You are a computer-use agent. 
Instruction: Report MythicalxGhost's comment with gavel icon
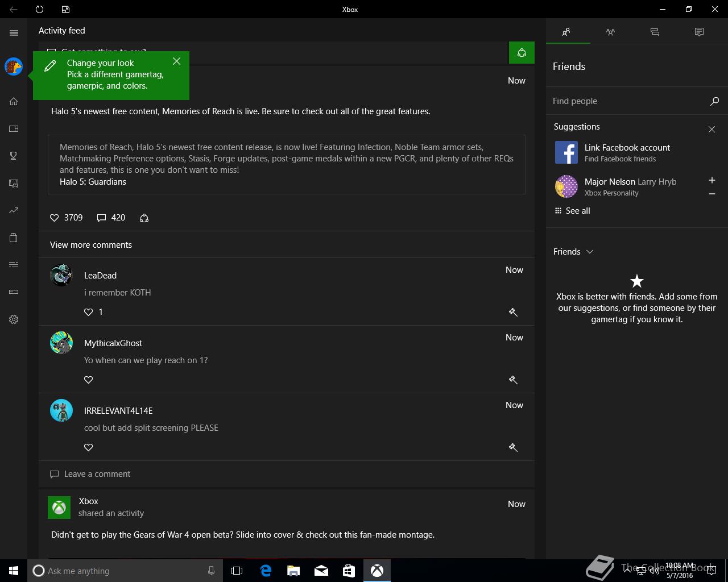513,380
